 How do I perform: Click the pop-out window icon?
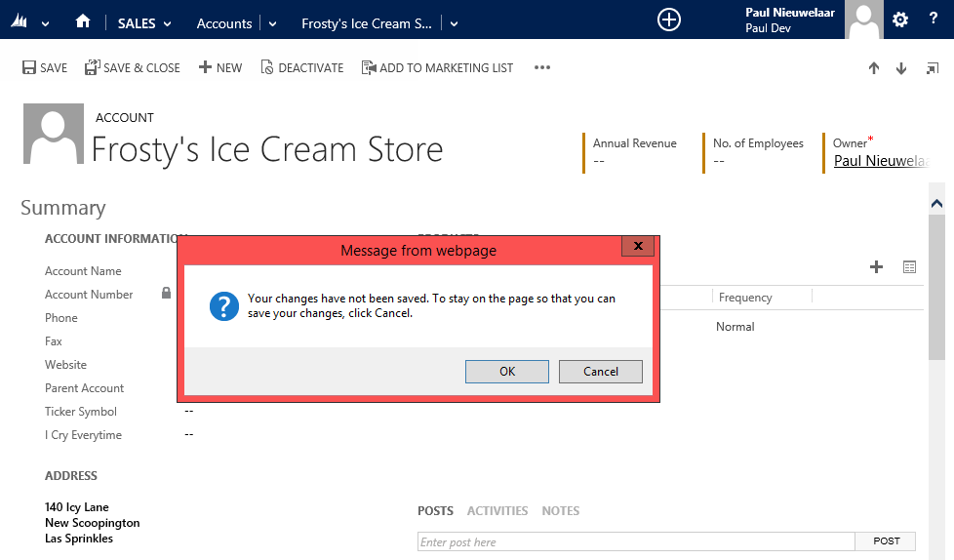[933, 68]
